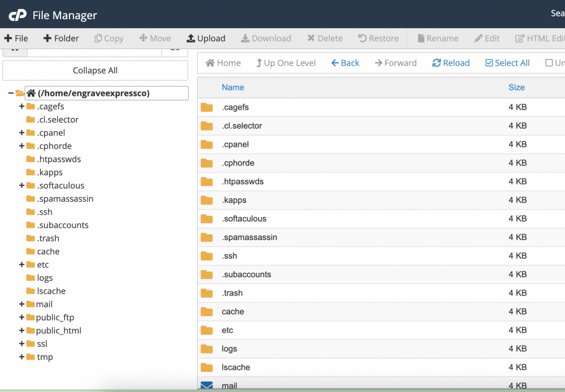
Task: Click the Collapse All button
Action: point(95,70)
